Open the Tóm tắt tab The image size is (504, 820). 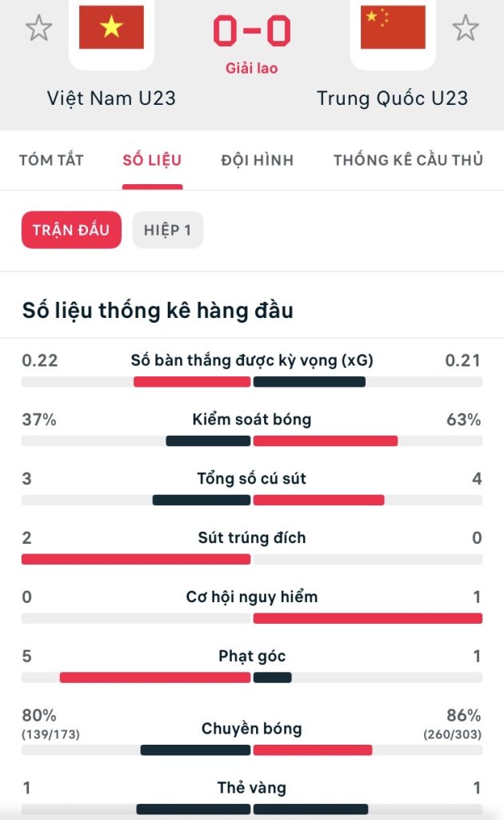[x=51, y=160]
